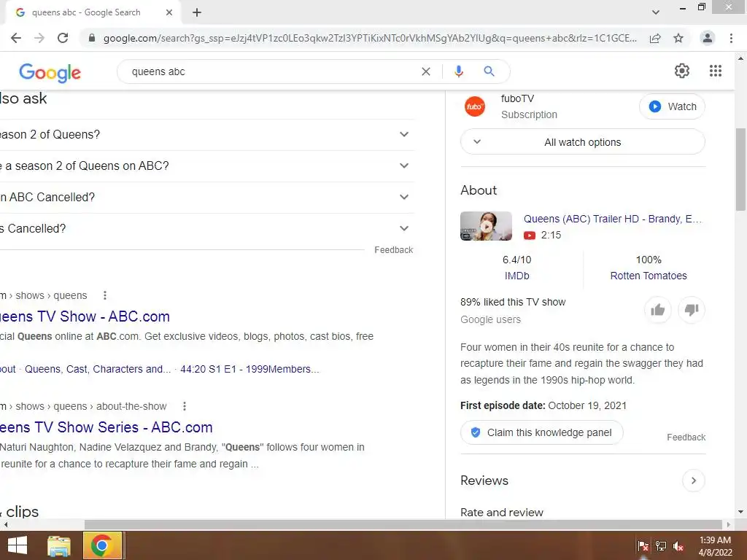The width and height of the screenshot is (747, 560).
Task: Go back using the browser back arrow
Action: [x=16, y=38]
